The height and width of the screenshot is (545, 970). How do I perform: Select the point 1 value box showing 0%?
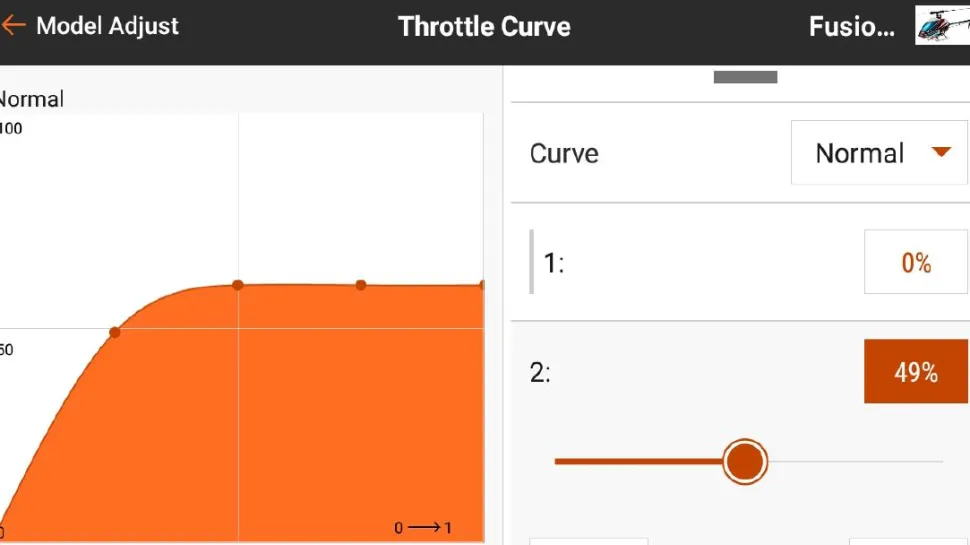pyautogui.click(x=915, y=263)
